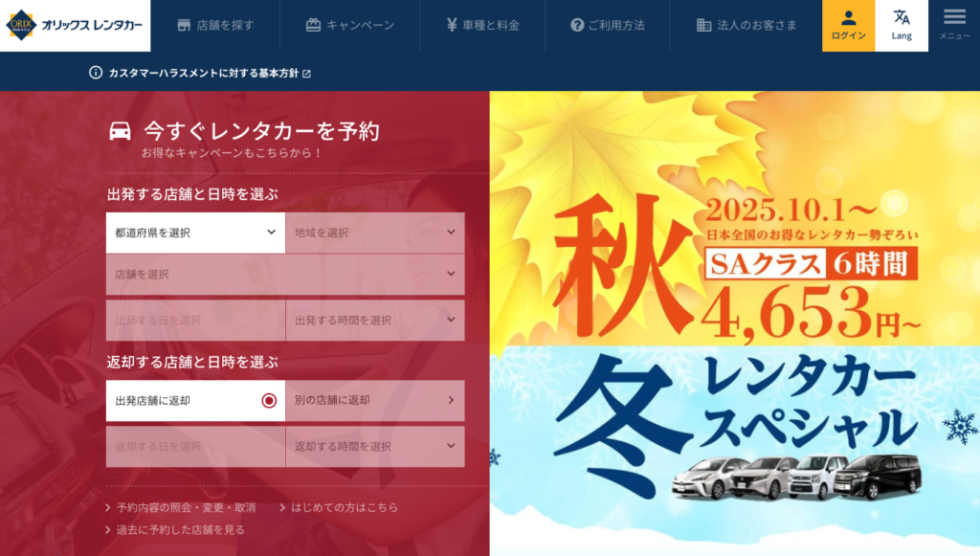Viewport: 980px width, 556px height.
Task: Open the 店舗を探す menu item
Action: pos(215,25)
